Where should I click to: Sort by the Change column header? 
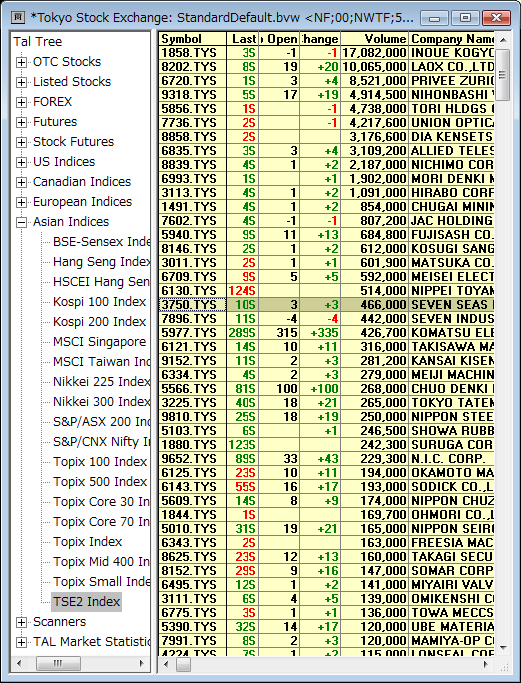point(320,39)
